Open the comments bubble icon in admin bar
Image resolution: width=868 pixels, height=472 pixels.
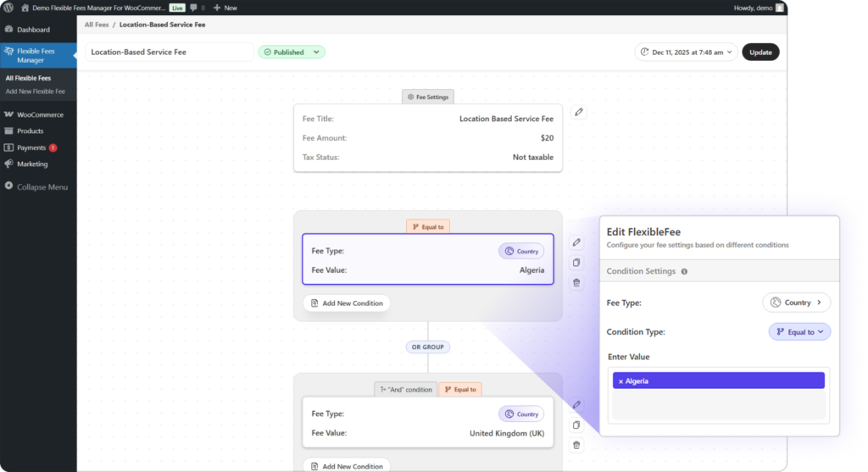(195, 8)
